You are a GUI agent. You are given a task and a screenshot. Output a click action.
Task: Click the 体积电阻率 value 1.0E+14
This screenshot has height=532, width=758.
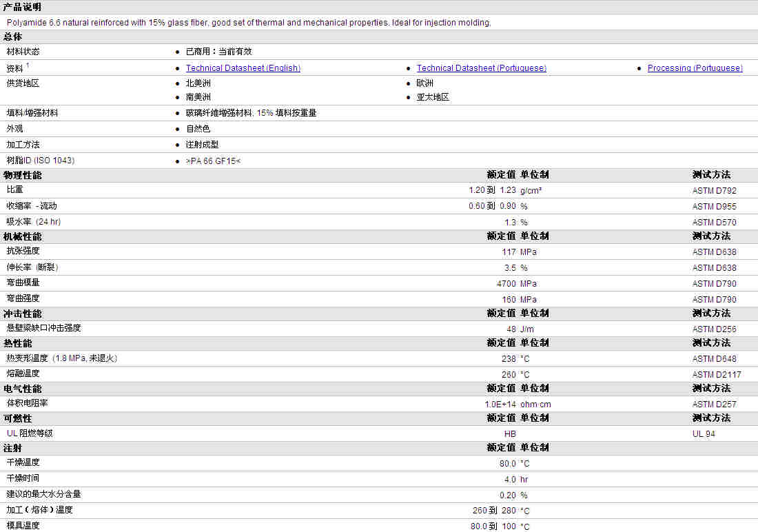pos(500,405)
